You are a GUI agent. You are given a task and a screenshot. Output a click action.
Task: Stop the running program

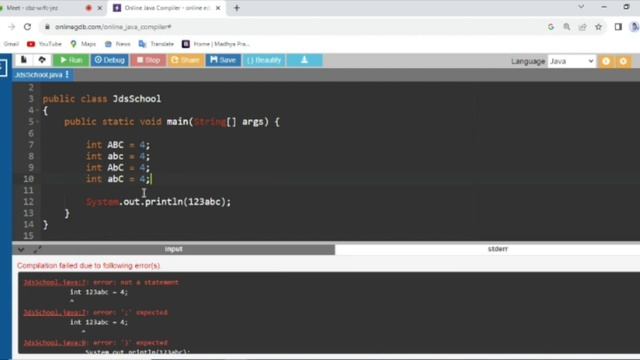click(x=148, y=60)
